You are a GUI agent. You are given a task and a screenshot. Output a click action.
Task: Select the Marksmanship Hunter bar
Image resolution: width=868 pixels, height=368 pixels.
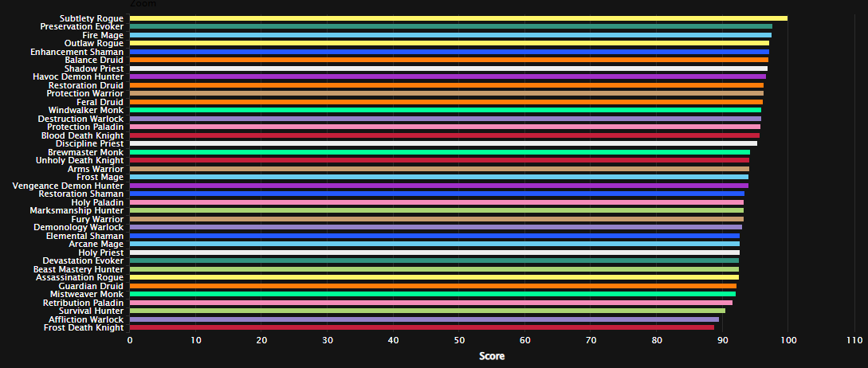(x=437, y=211)
